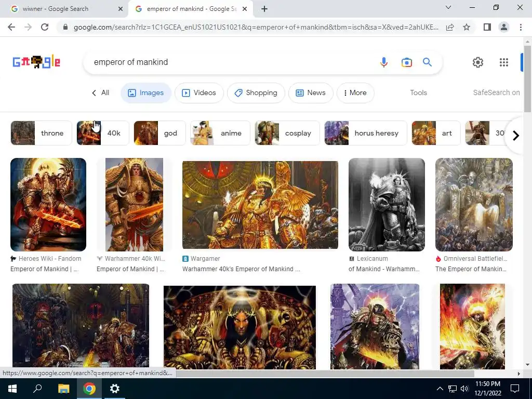Click "The Emperor of Mankin..." caption
Screen dimensions: 532x399
point(471,269)
